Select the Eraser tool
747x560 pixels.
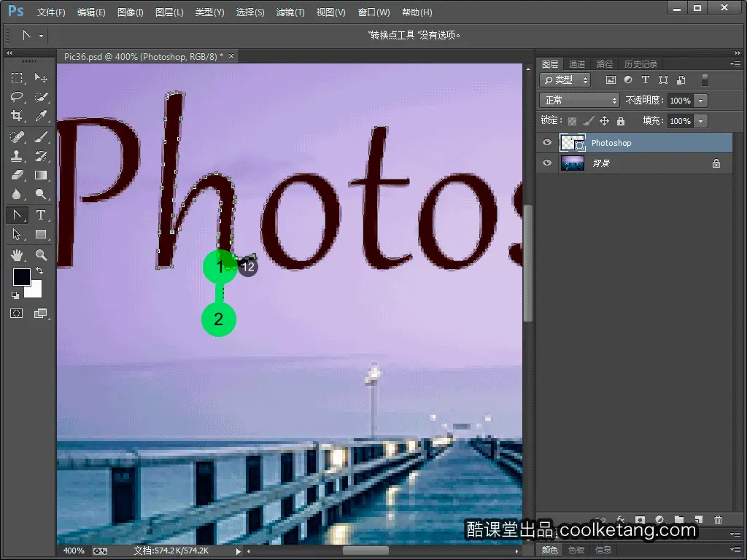(x=17, y=175)
